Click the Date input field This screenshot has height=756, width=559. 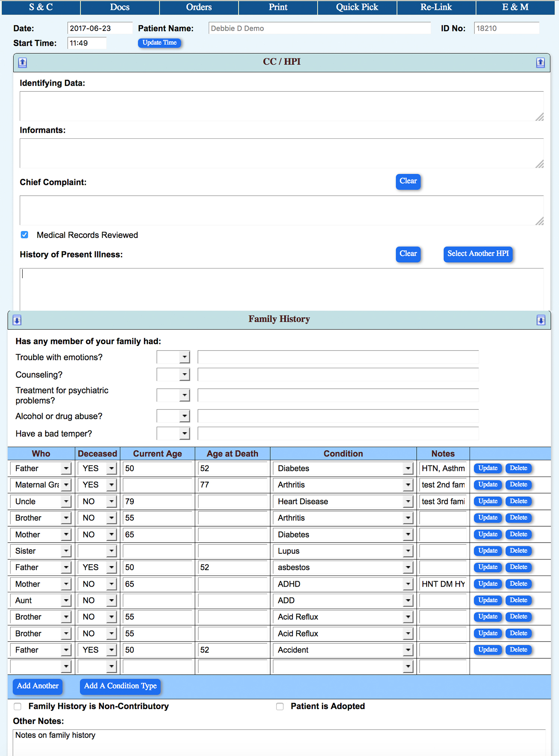pyautogui.click(x=100, y=28)
